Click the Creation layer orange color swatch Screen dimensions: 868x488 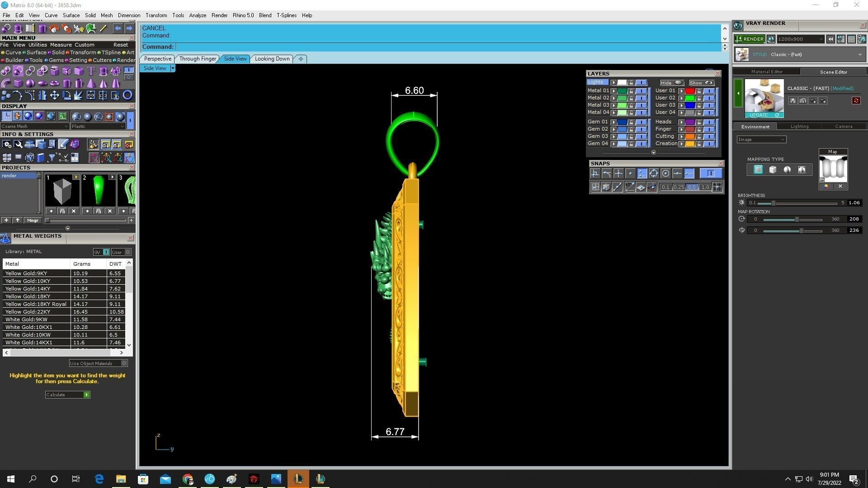[689, 144]
